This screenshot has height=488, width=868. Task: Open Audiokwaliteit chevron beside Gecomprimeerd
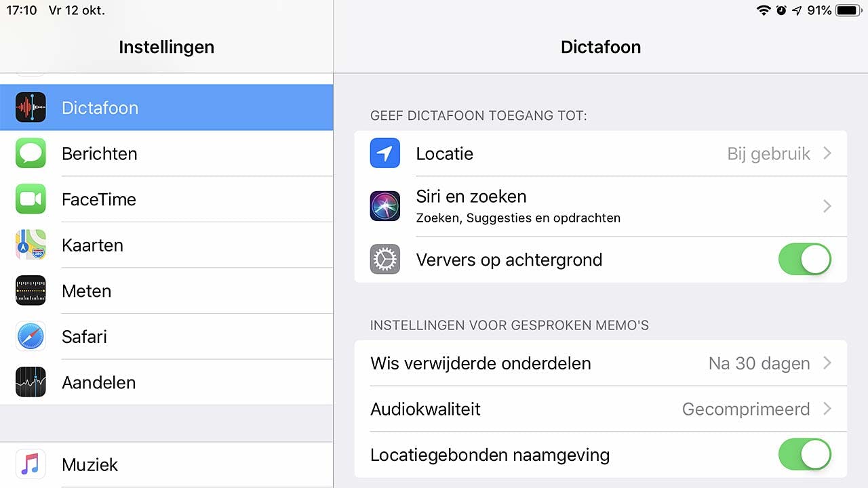coord(827,409)
